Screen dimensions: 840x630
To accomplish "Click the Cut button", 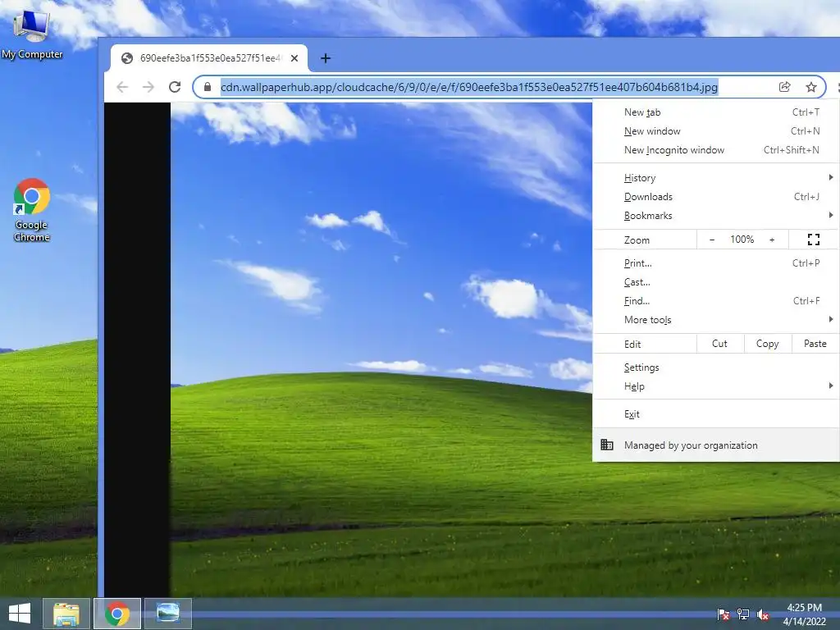I will tap(720, 344).
